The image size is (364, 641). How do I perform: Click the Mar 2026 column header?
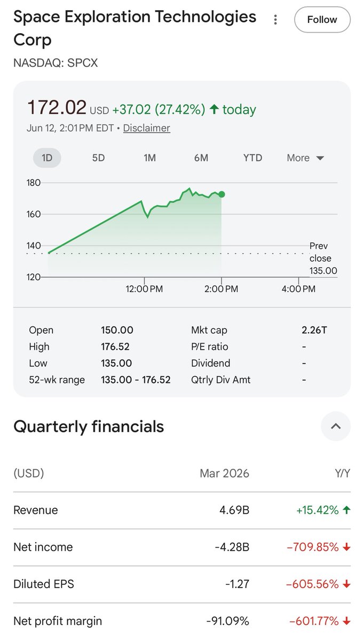[x=224, y=473]
